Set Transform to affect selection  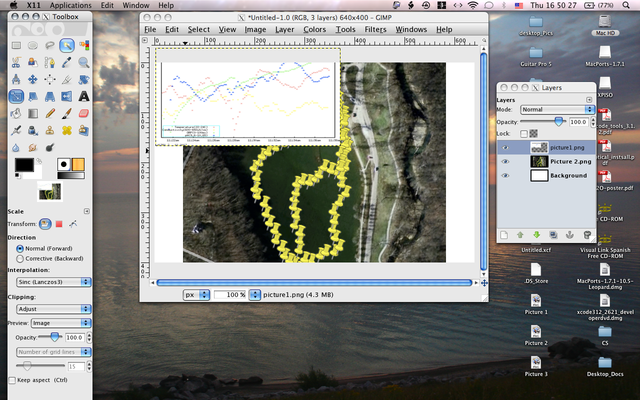tap(59, 224)
